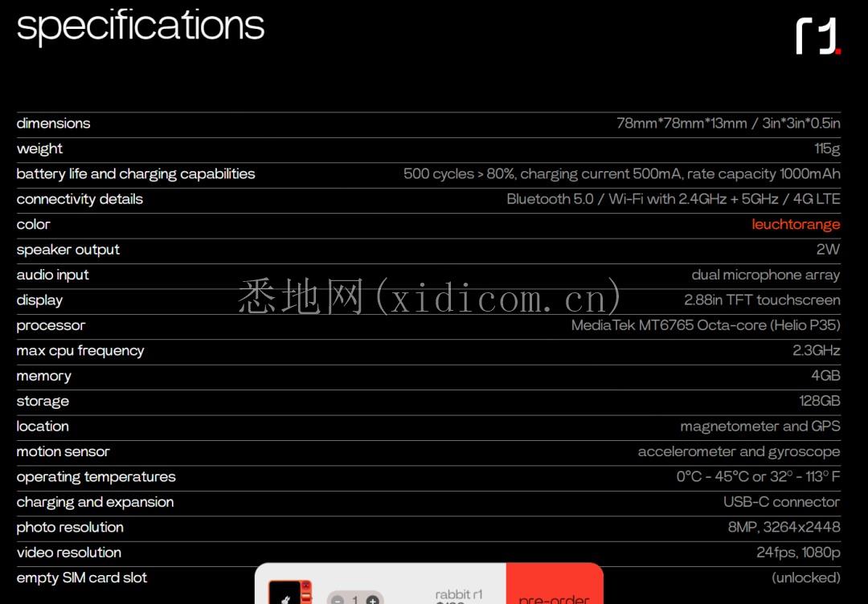Image resolution: width=868 pixels, height=604 pixels.
Task: Click the rabbit r1 product name
Action: point(459,595)
